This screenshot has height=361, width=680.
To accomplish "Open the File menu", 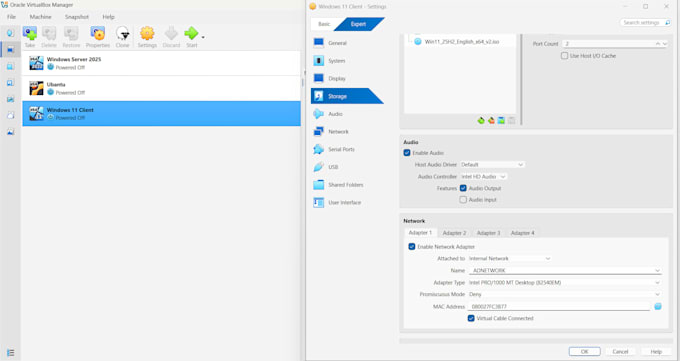I will [x=12, y=16].
